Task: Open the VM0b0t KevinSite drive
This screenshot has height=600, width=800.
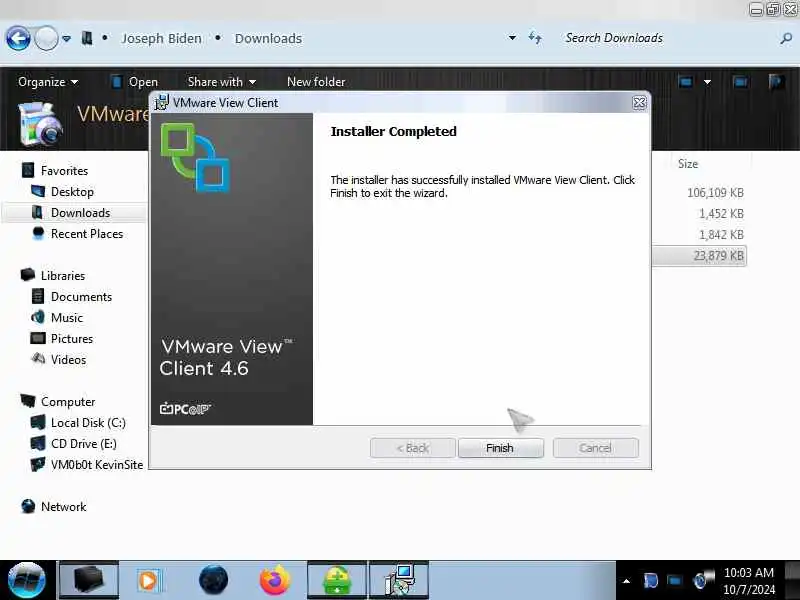Action: click(x=97, y=464)
